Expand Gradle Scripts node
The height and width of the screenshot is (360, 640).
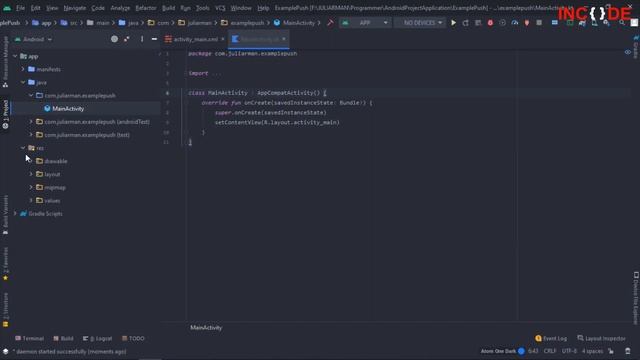pyautogui.click(x=15, y=213)
